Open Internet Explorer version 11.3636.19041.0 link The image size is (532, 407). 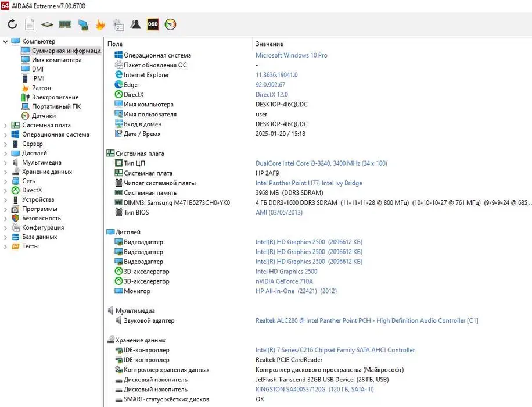point(276,75)
